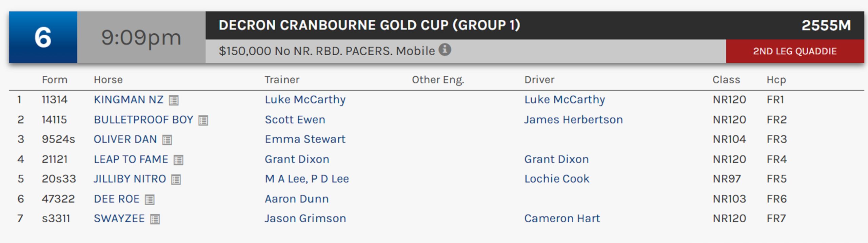This screenshot has width=868, height=243.
Task: Open form details icon for Dee Roe
Action: click(150, 199)
